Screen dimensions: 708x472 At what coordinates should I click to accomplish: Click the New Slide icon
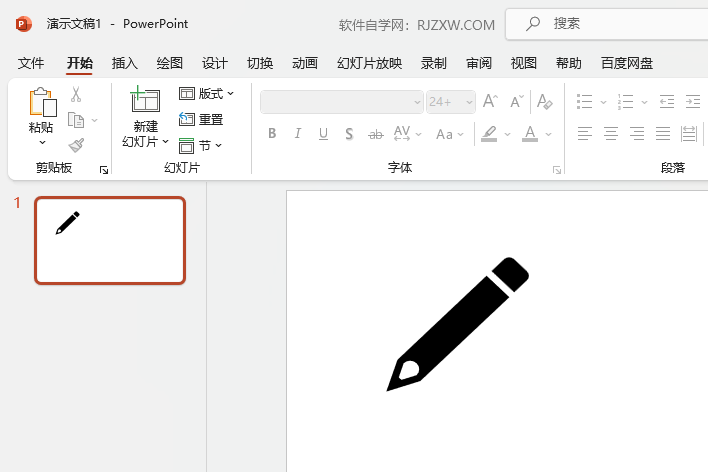pyautogui.click(x=145, y=99)
